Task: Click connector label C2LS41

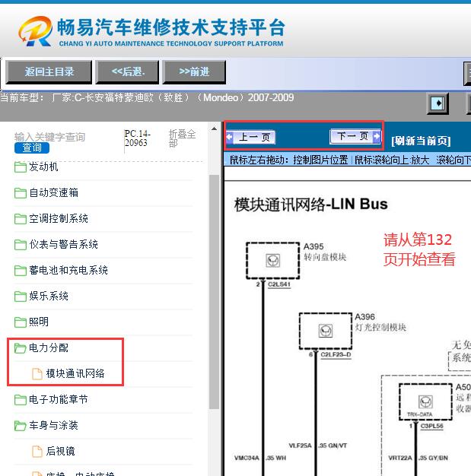Action: [x=279, y=284]
